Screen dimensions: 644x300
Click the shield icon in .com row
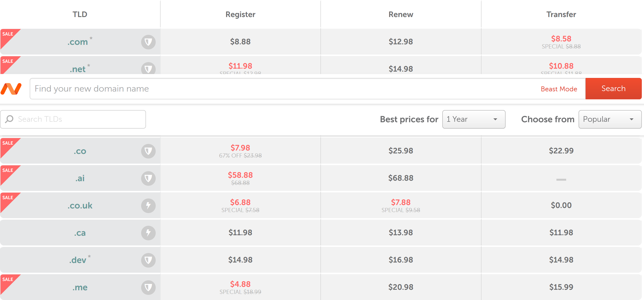148,42
